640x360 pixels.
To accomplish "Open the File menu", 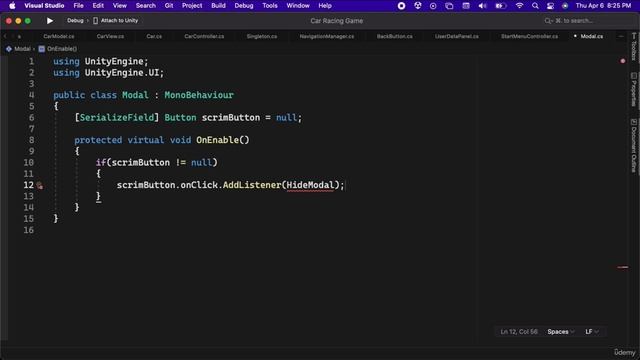I will point(78,6).
